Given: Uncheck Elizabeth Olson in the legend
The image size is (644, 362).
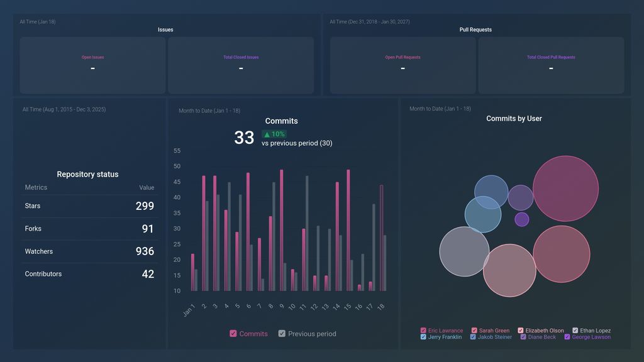Looking at the screenshot, I should (521, 331).
